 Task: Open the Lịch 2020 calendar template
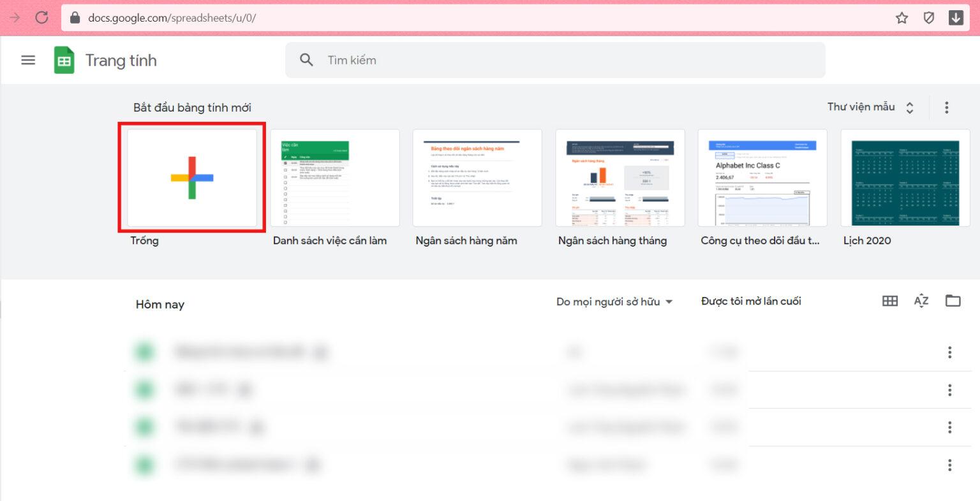905,178
